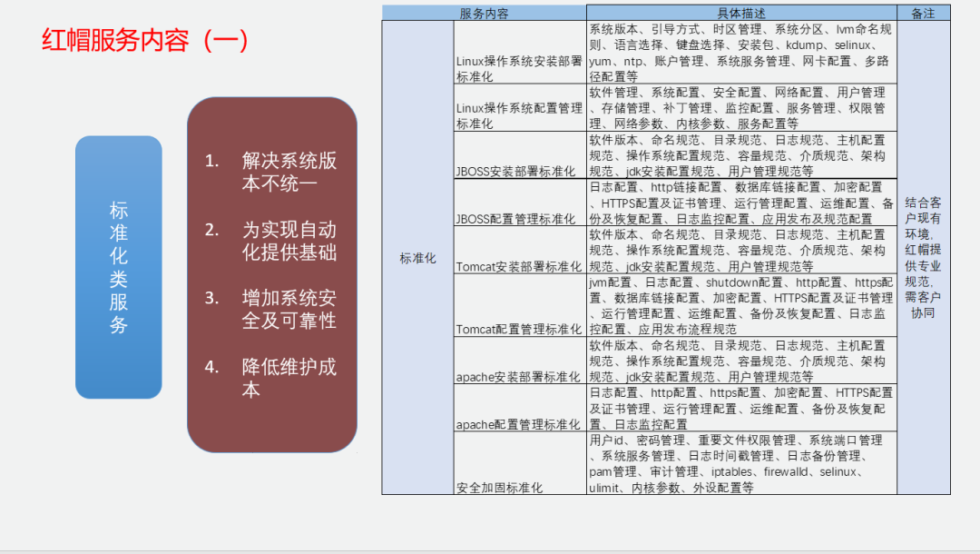Screen dimensions: 980x554
Task: Select the 备注 table header cell
Action: click(923, 13)
